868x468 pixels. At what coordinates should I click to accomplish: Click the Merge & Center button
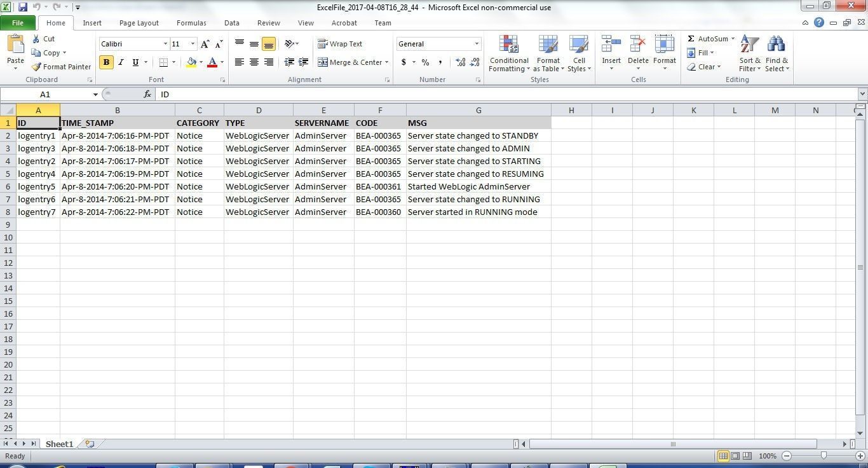point(350,62)
